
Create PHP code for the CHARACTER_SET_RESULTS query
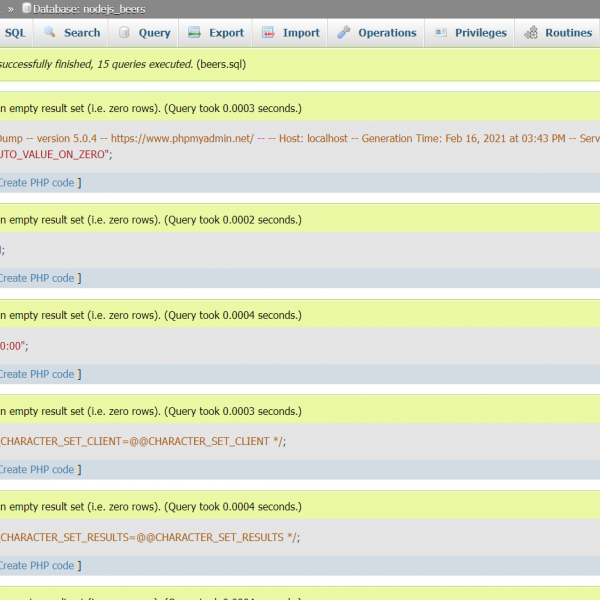point(37,565)
